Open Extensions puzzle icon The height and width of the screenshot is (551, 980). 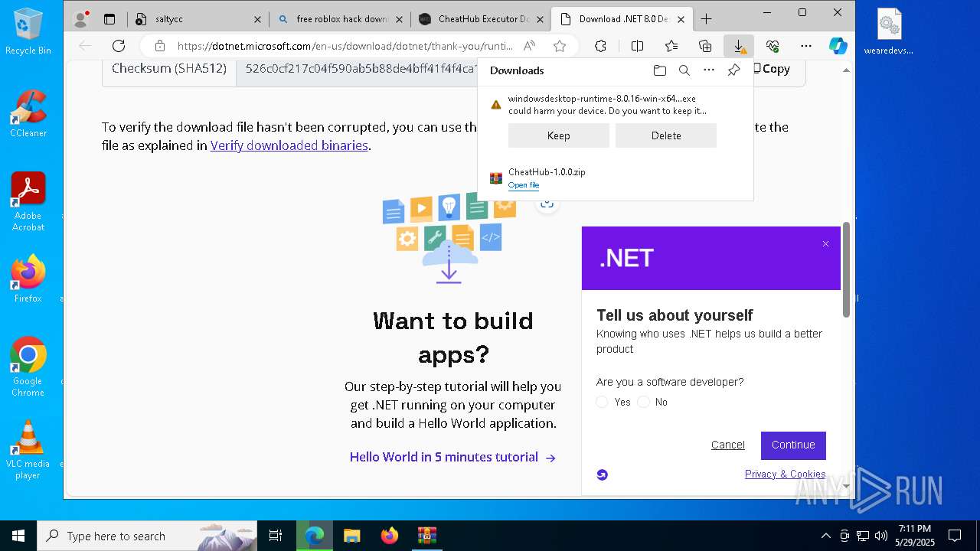coord(601,46)
